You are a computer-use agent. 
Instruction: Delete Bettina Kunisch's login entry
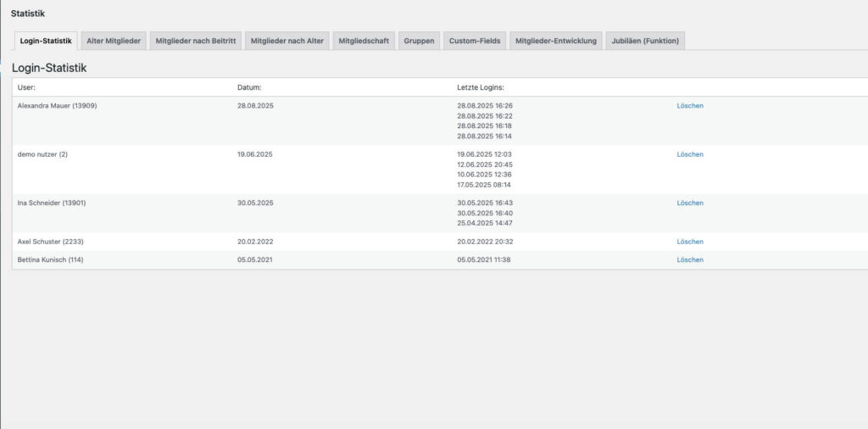(x=690, y=260)
